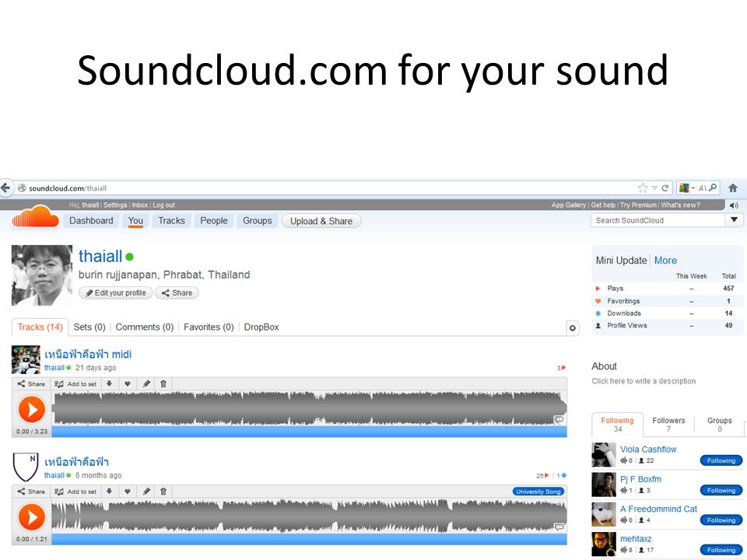Open the search dropdown arrow beside Search SoundCloud
Image resolution: width=747 pixels, height=560 pixels.
click(x=734, y=220)
